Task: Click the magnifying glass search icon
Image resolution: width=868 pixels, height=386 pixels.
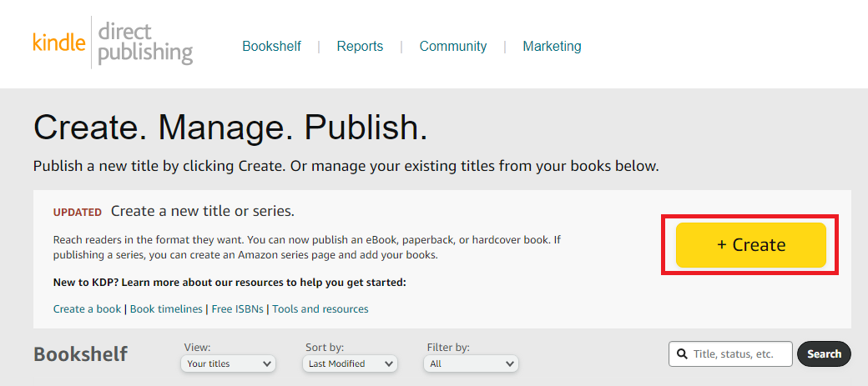Action: click(682, 354)
